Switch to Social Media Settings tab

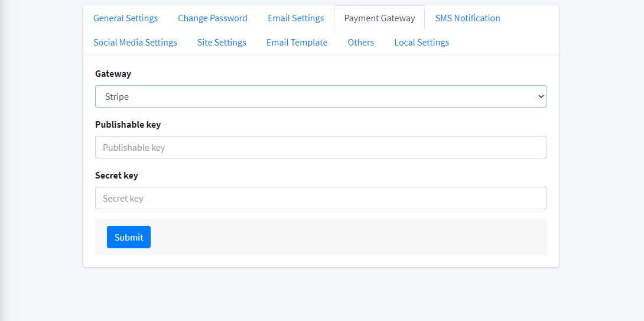coord(135,43)
